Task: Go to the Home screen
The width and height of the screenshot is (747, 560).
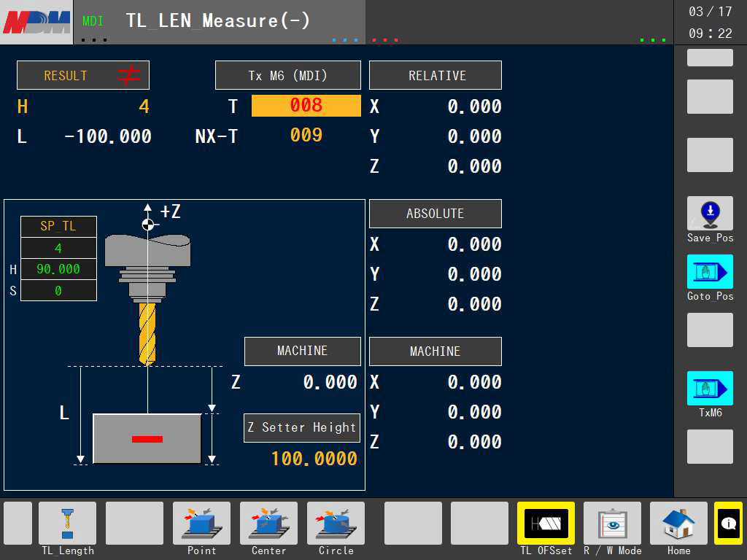Action: click(x=678, y=524)
